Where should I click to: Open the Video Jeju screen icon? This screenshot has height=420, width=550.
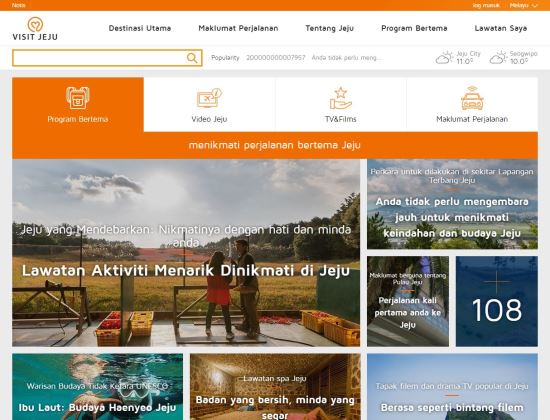click(x=209, y=98)
